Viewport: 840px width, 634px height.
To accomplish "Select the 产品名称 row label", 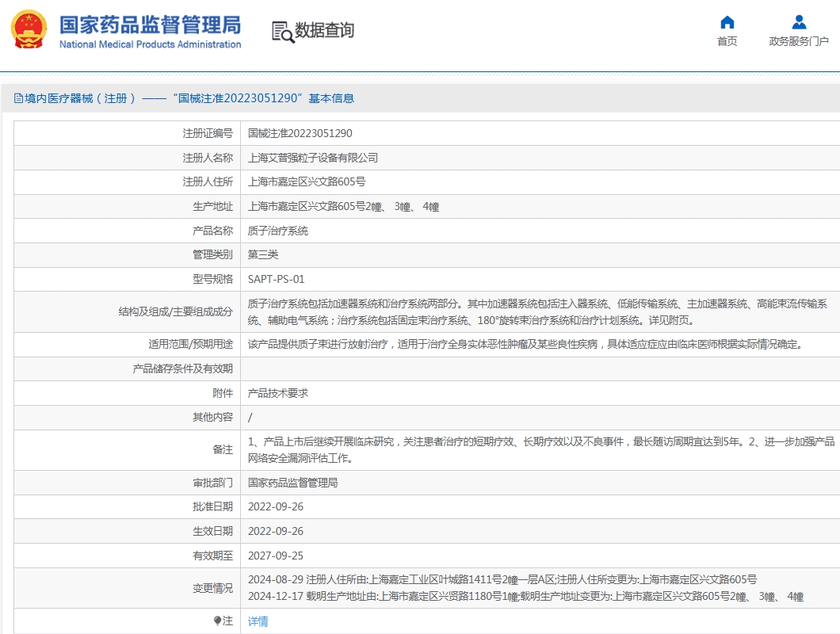I will coord(212,231).
